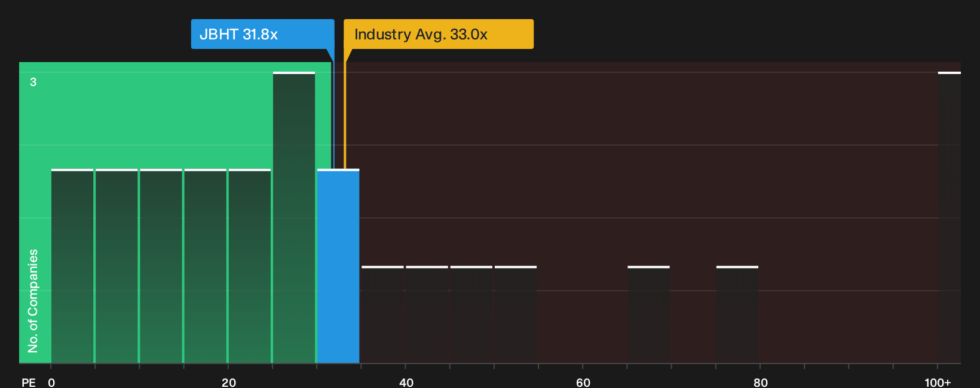Click the x-axis label 60
Viewport: 980px width, 388px height.
[583, 382]
